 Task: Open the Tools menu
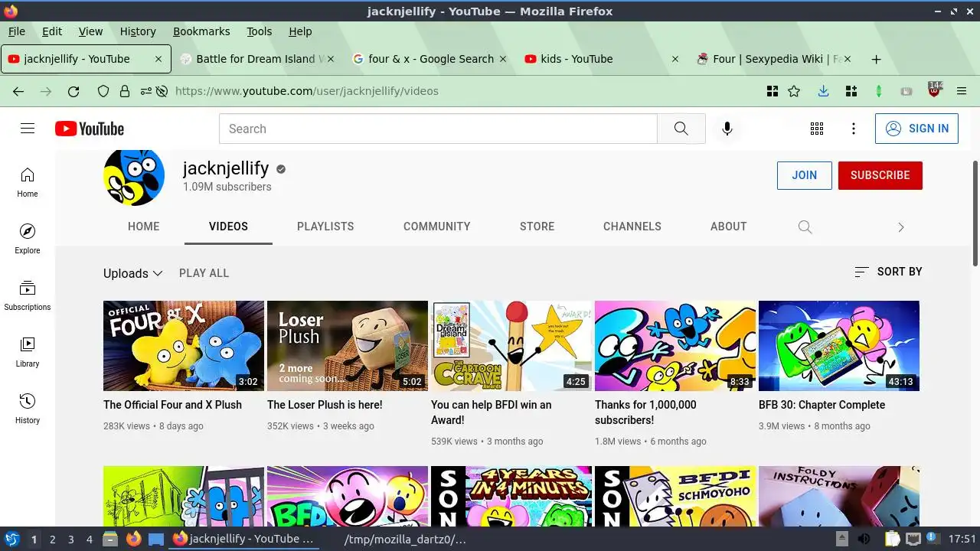click(260, 31)
